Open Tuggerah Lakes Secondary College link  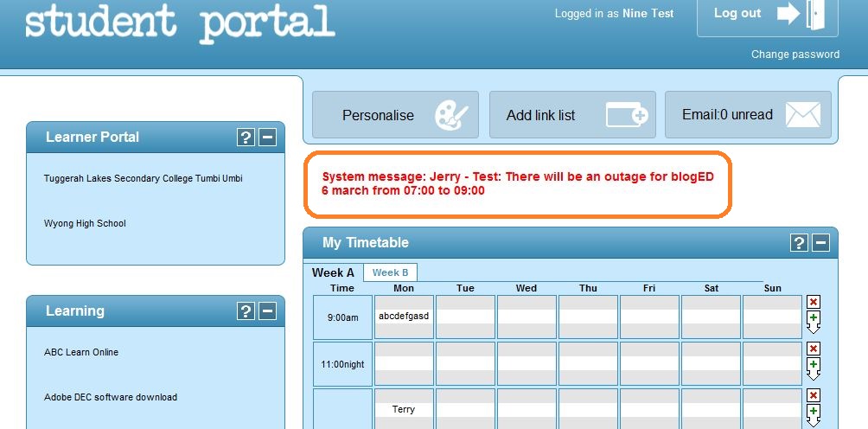143,179
